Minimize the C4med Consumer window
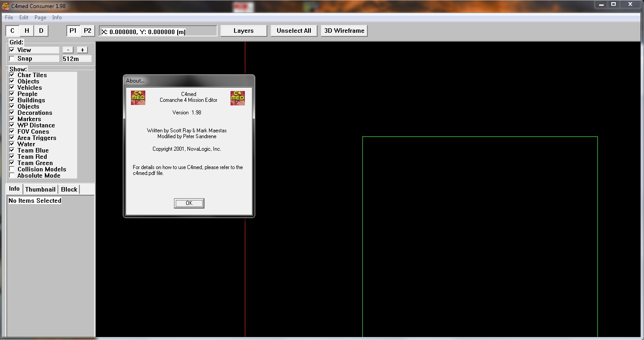This screenshot has width=644, height=340. tap(601, 4)
